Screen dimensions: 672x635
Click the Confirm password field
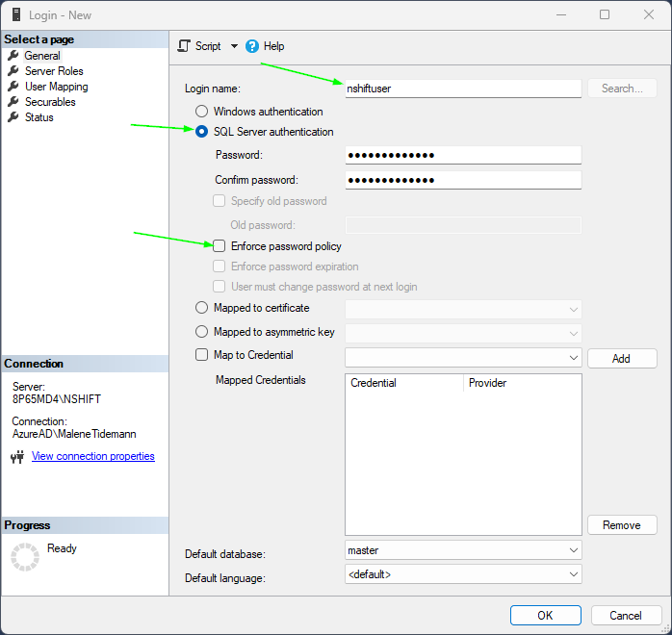click(463, 180)
